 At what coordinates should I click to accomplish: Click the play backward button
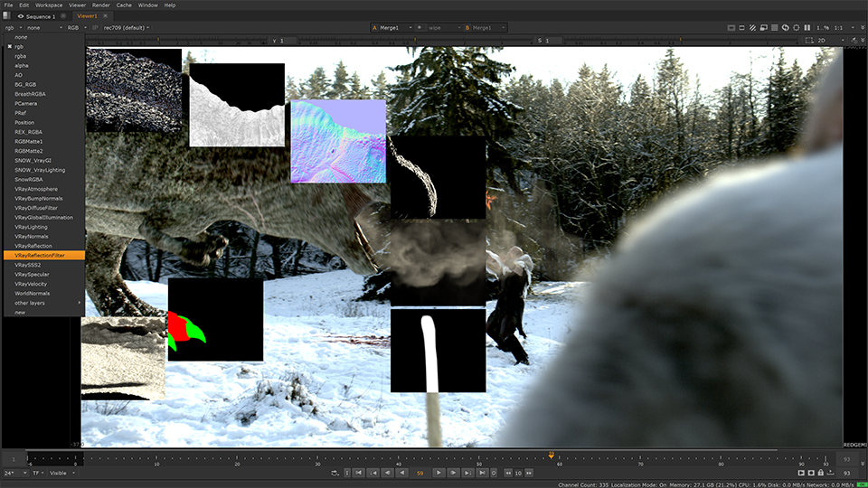tap(401, 473)
